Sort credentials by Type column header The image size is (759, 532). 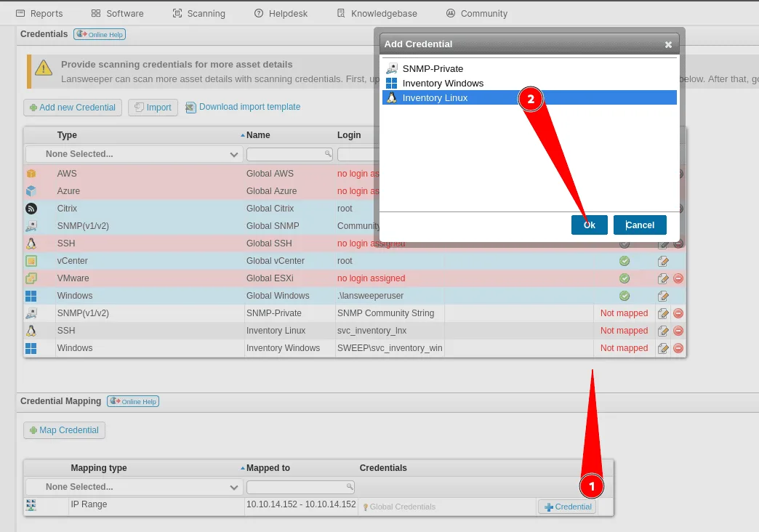[x=67, y=135]
